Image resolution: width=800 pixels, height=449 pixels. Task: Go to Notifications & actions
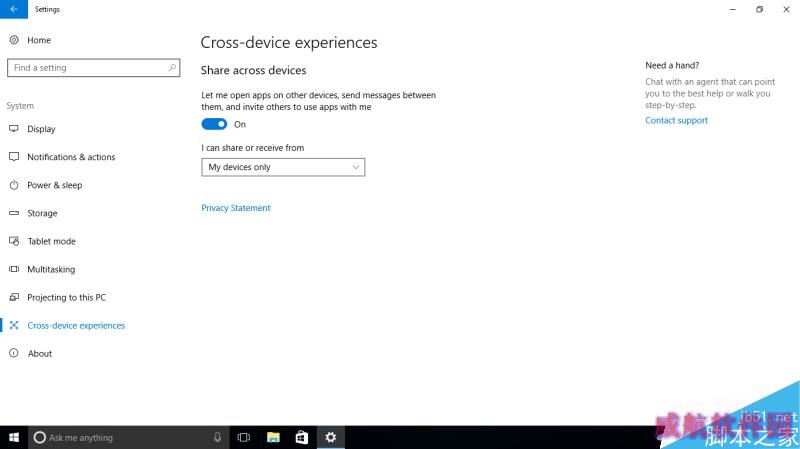71,157
